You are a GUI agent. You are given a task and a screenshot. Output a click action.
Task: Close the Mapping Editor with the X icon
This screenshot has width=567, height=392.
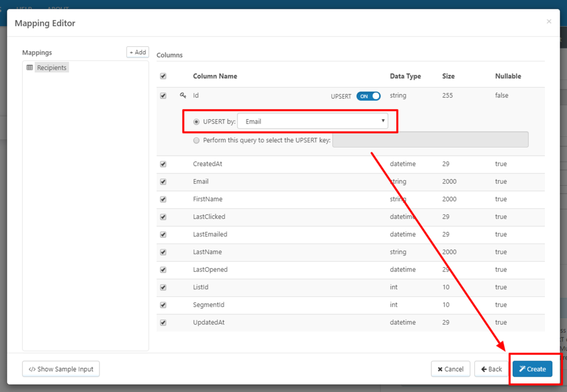tap(549, 22)
